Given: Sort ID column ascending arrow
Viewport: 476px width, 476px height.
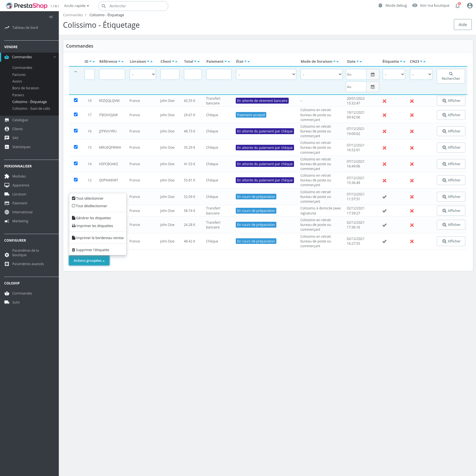Looking at the screenshot, I should [x=94, y=62].
